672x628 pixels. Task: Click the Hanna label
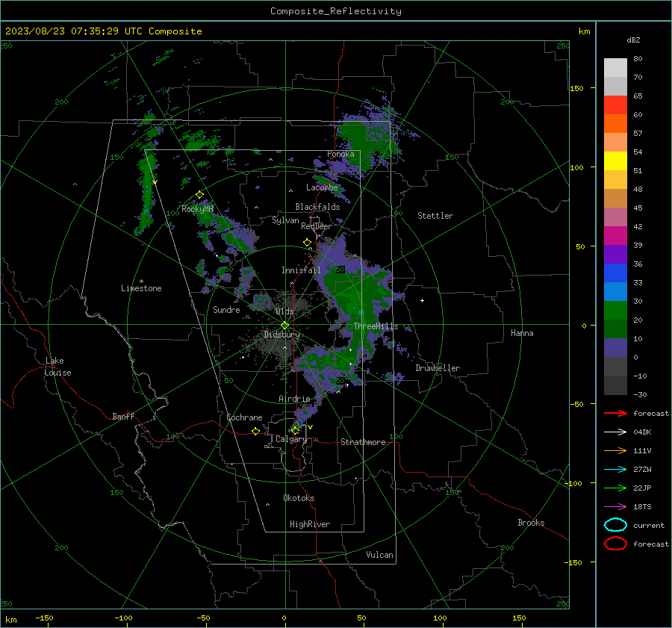point(522,333)
